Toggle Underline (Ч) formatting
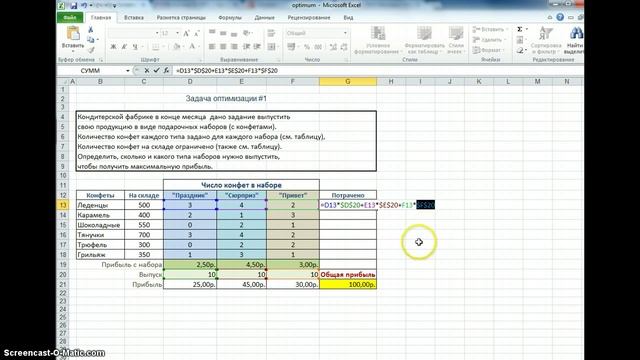Viewport: 640px width, 360px height. click(135, 47)
